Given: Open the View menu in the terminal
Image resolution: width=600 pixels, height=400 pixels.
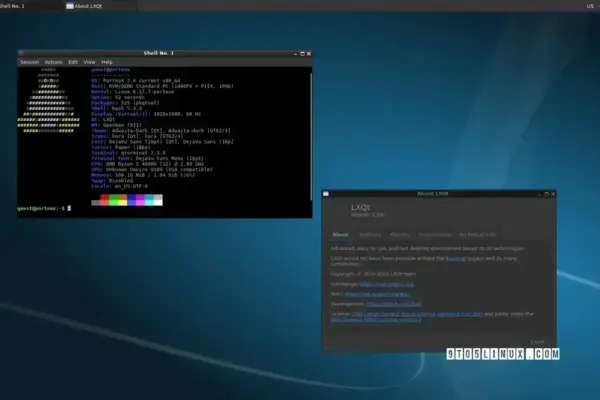Looking at the screenshot, I should point(89,62).
